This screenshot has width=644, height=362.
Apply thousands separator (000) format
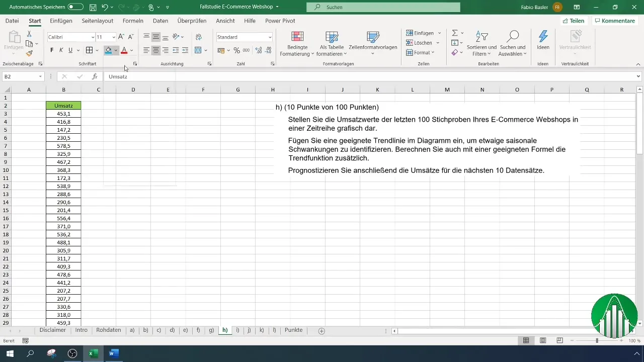pyautogui.click(x=246, y=50)
